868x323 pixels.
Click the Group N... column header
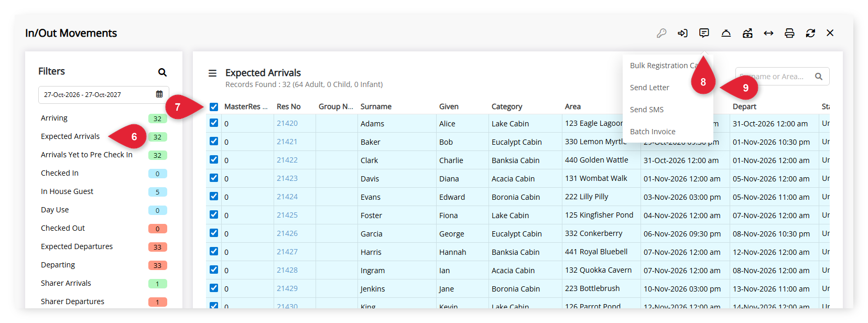[336, 106]
